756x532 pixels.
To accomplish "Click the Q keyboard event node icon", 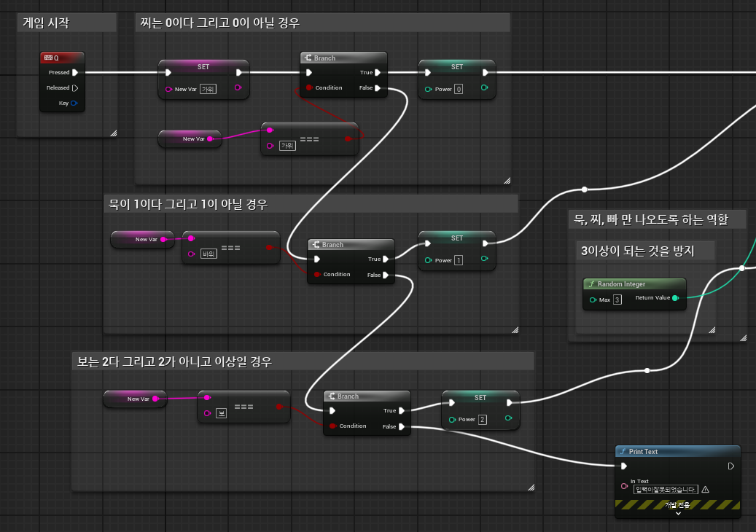I will click(48, 58).
